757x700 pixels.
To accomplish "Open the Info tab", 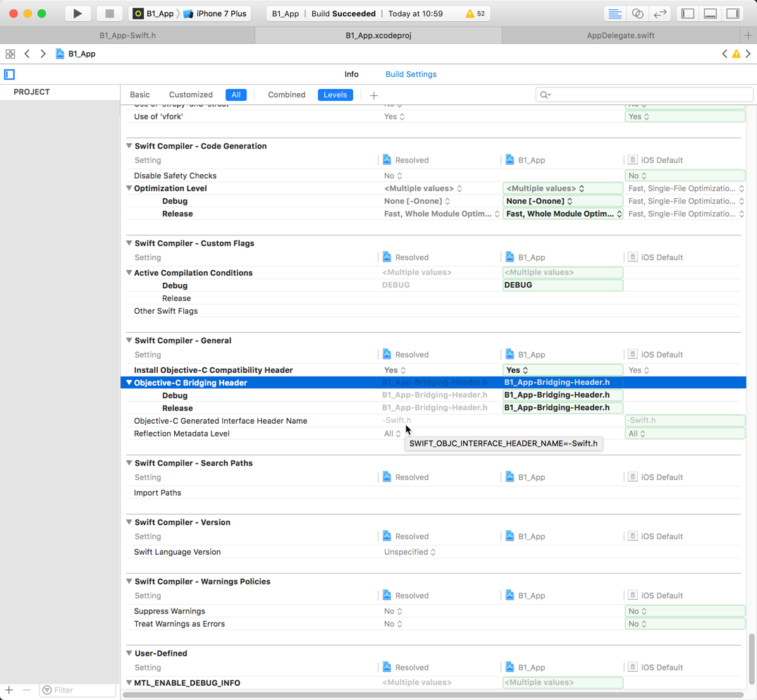I will click(352, 74).
